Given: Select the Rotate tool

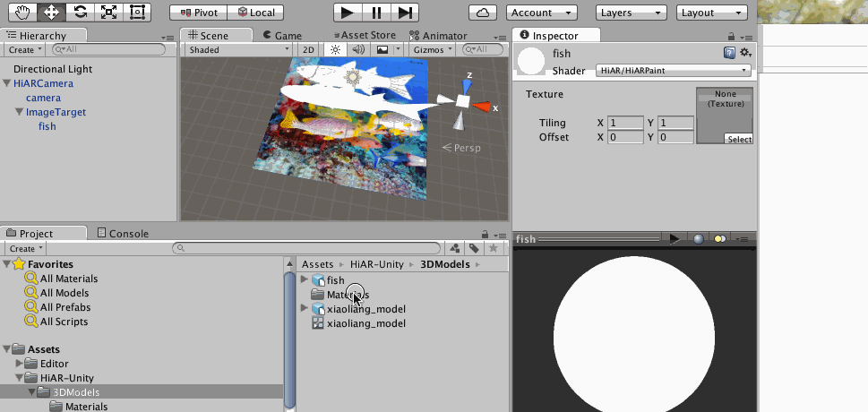Looking at the screenshot, I should 80,13.
